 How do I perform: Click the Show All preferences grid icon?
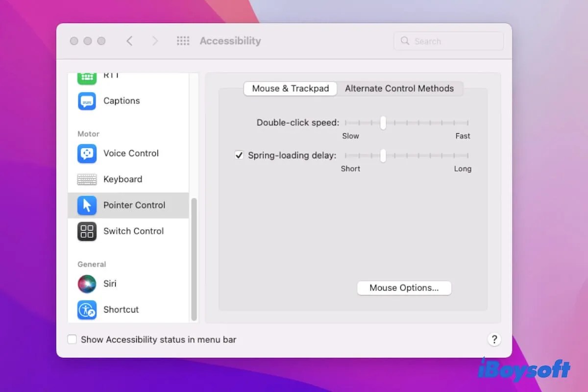click(183, 41)
